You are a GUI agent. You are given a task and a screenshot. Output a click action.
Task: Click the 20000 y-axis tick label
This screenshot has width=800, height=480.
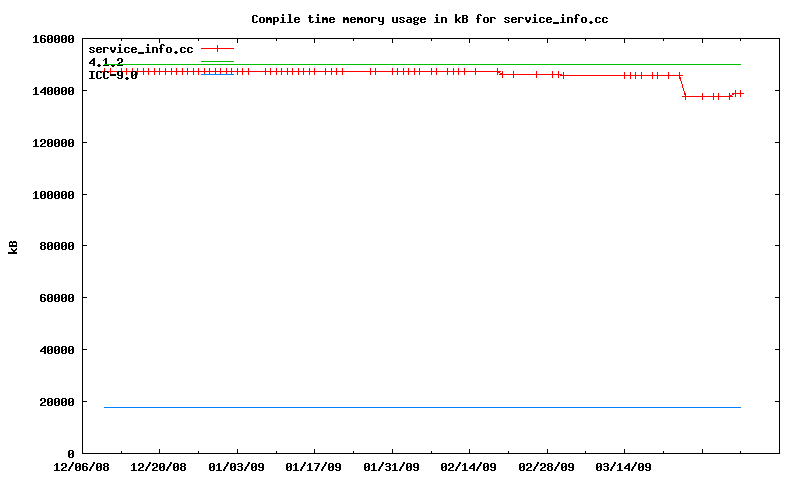56,402
